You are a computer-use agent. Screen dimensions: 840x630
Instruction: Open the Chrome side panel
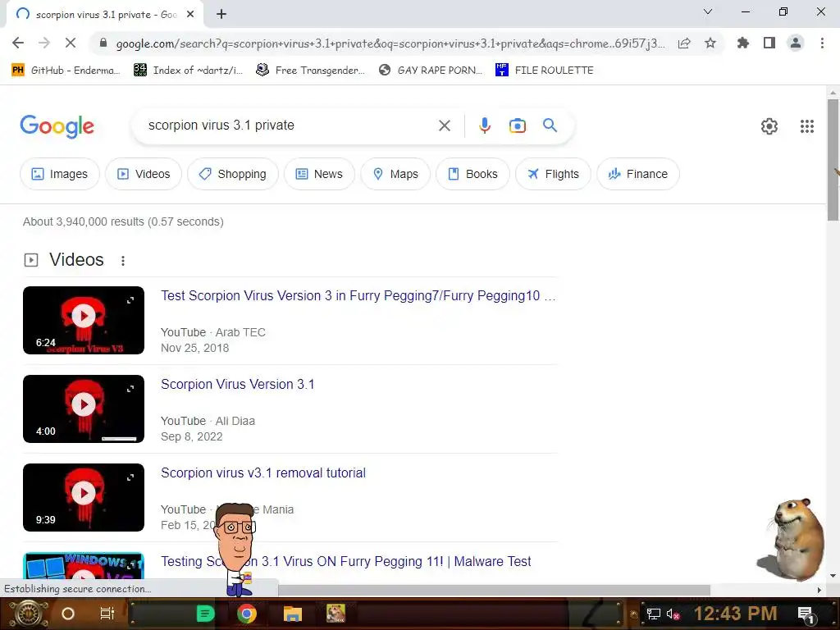[769, 43]
